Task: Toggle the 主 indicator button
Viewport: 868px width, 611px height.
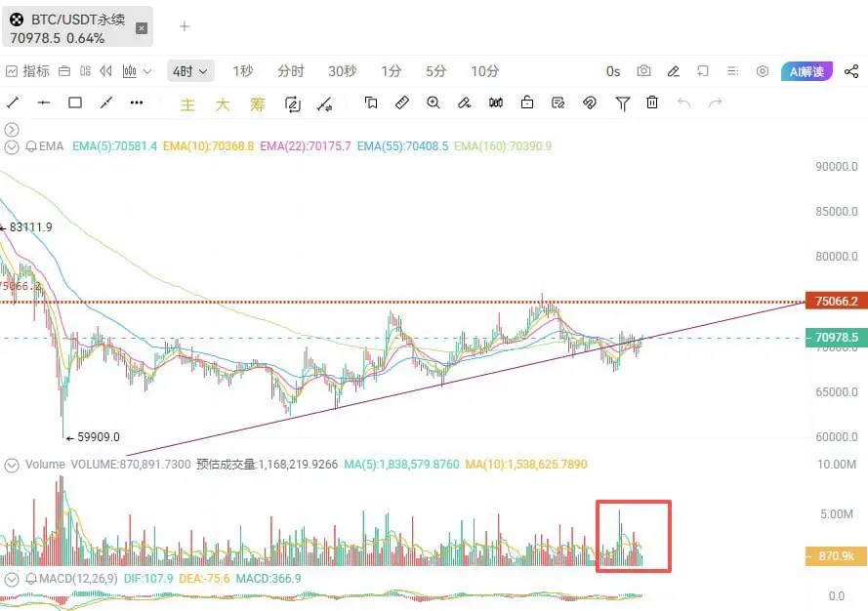Action: [187, 104]
